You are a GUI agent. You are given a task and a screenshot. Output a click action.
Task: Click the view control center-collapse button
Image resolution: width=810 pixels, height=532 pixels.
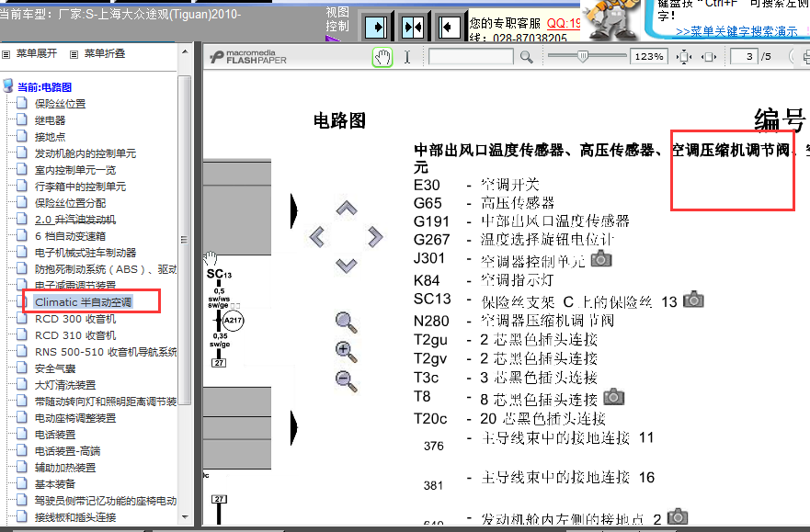coord(412,27)
